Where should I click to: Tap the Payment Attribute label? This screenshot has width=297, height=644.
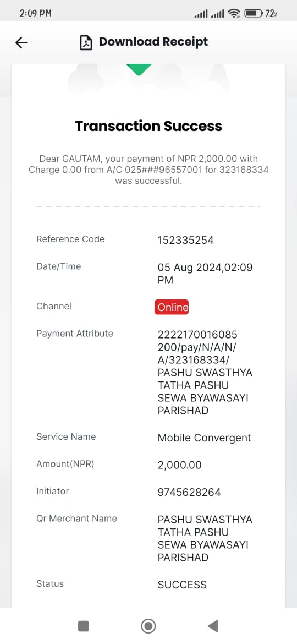75,334
